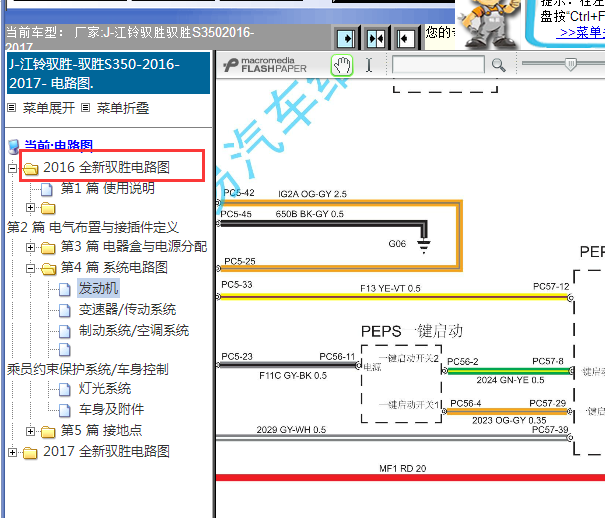Click the expand-right panel arrow button

click(x=346, y=38)
